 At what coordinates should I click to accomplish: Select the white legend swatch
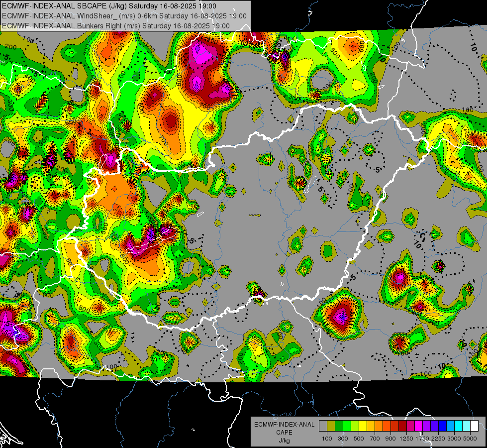[474, 426]
